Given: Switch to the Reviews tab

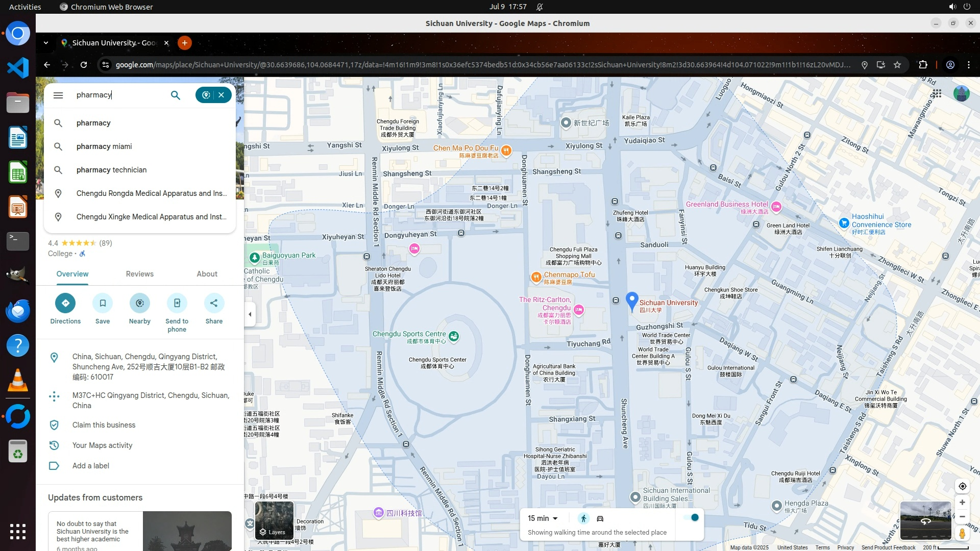Looking at the screenshot, I should (x=139, y=274).
